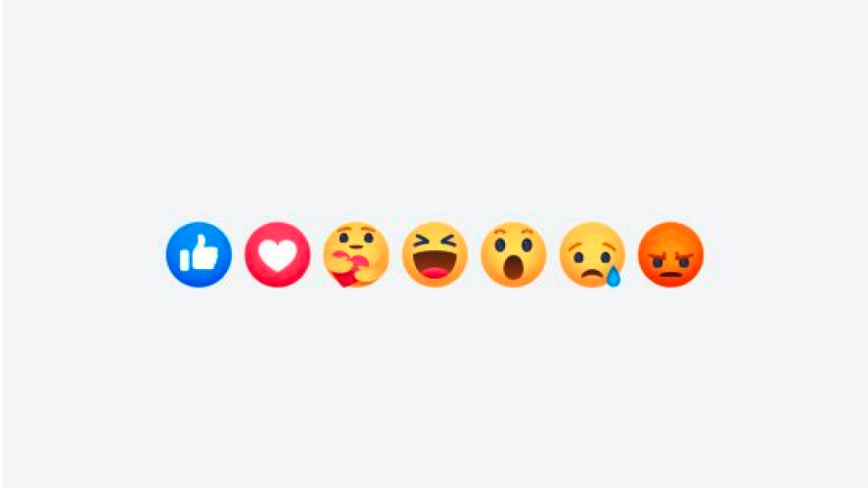Click the raised eyebrows on the Wow emoji

pyautogui.click(x=513, y=230)
